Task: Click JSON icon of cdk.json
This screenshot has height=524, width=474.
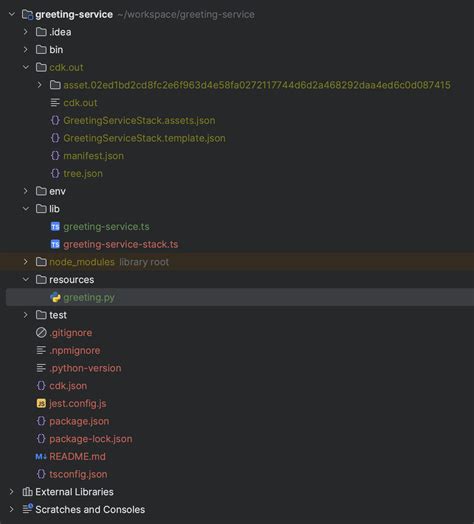Action: [41, 386]
